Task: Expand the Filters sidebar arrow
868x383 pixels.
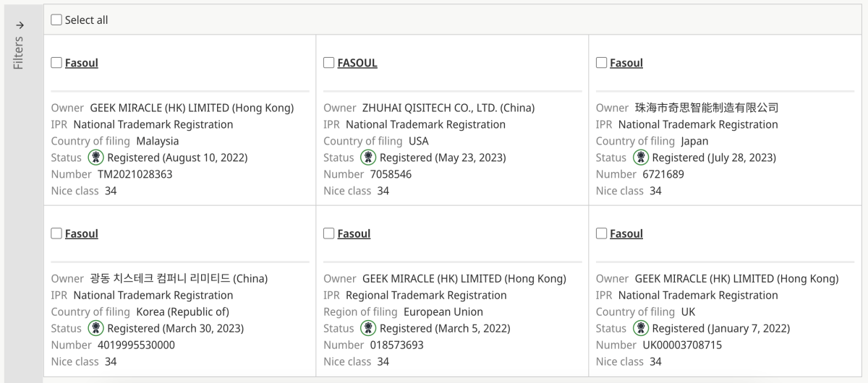Action: (x=19, y=24)
